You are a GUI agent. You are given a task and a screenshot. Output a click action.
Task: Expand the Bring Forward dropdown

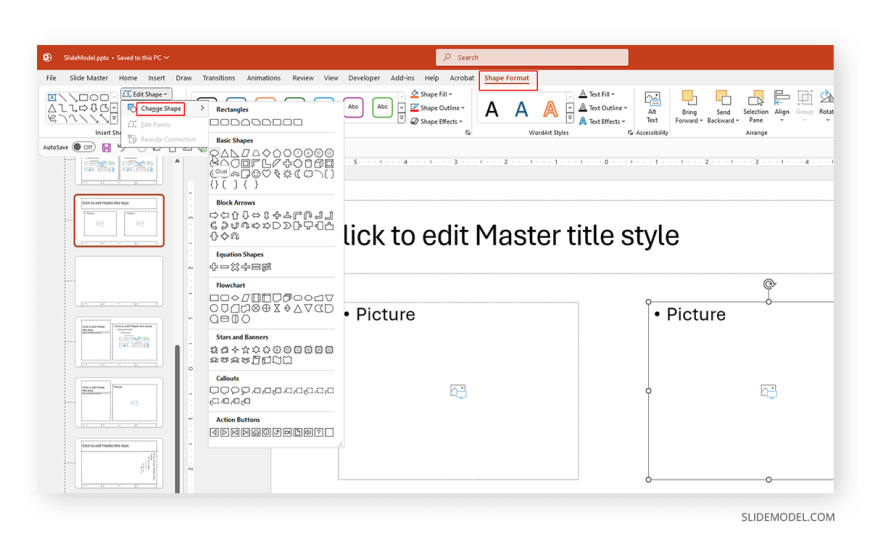(x=689, y=120)
